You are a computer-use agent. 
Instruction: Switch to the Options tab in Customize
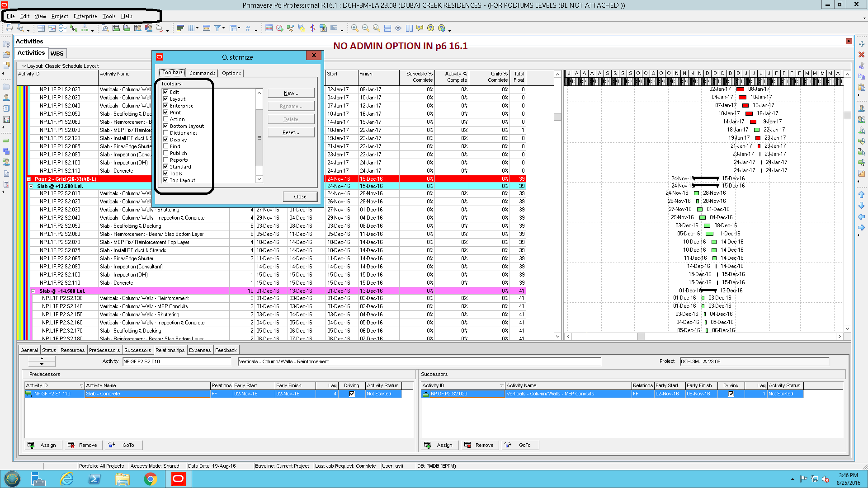click(x=231, y=73)
